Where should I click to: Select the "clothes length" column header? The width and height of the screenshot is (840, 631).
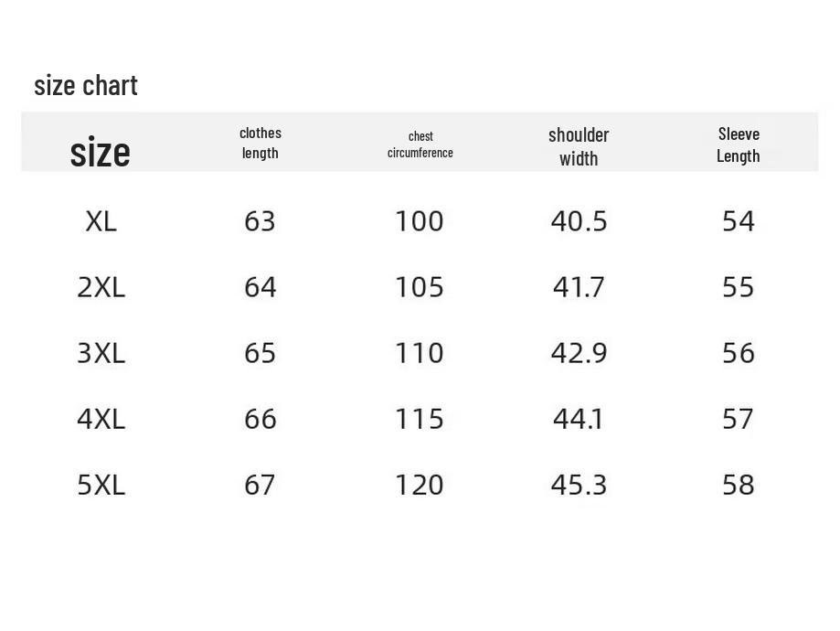click(x=261, y=143)
